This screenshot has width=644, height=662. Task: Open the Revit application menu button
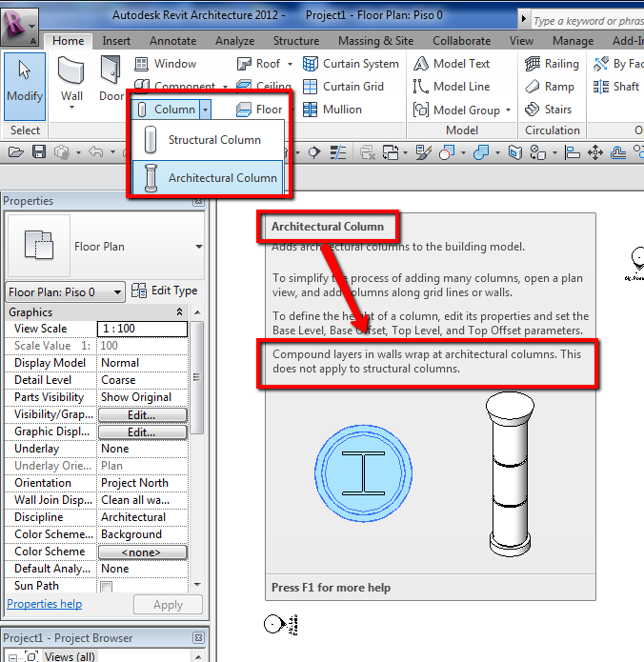click(19, 26)
